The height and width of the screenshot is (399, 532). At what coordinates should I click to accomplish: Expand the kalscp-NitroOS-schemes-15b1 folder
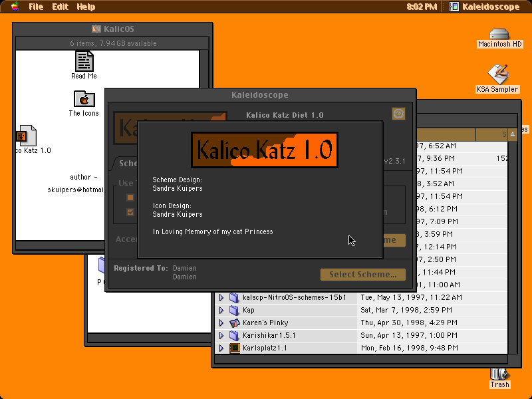(x=221, y=297)
